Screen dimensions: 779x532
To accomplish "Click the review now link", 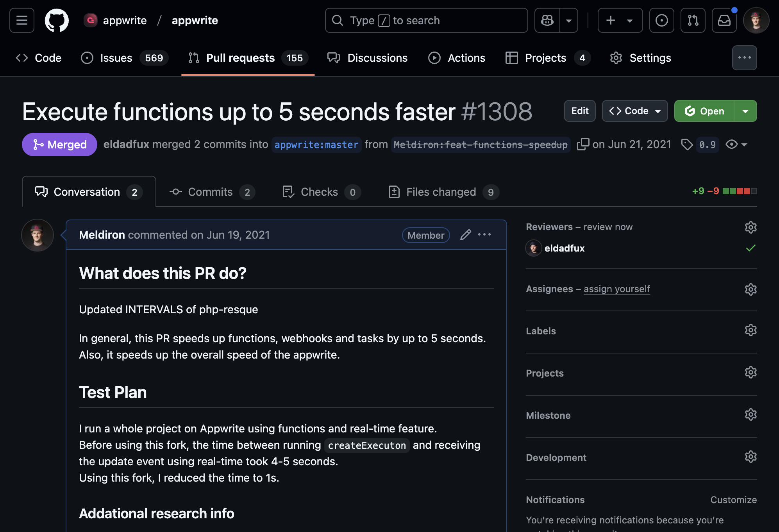I will 608,227.
